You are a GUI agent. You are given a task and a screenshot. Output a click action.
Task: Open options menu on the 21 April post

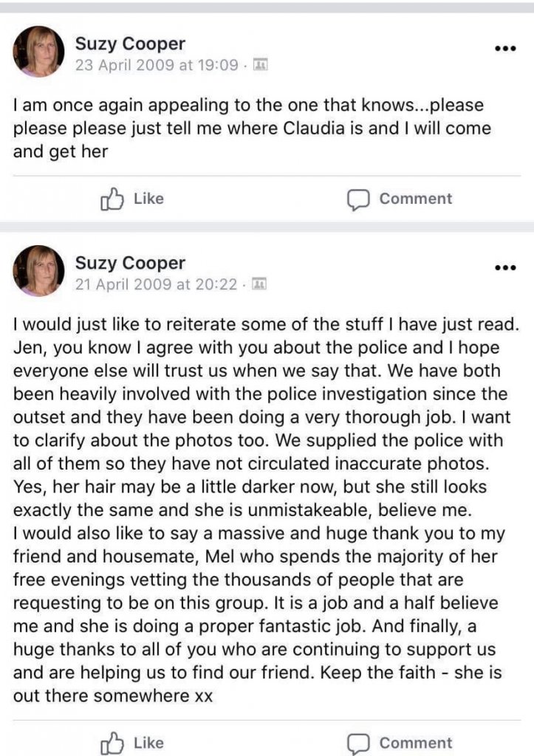[x=504, y=268]
